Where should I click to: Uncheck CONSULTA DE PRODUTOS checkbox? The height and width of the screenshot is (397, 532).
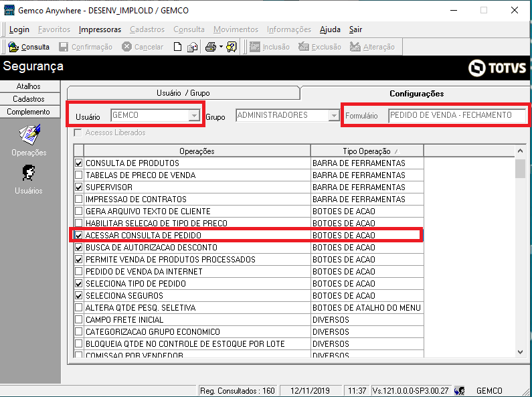(x=79, y=163)
